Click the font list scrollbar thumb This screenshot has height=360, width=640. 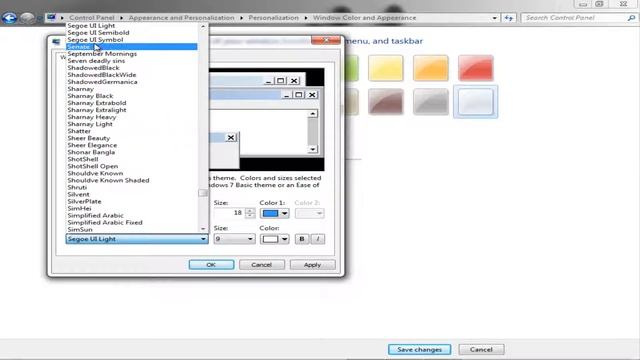pyautogui.click(x=203, y=193)
